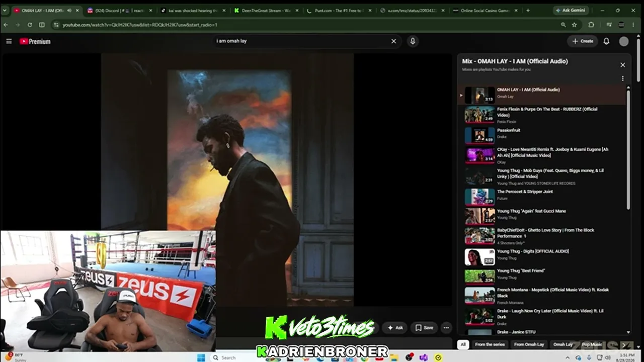Select the 'From Omah Lay' chip
The image size is (644, 362).
pyautogui.click(x=529, y=344)
